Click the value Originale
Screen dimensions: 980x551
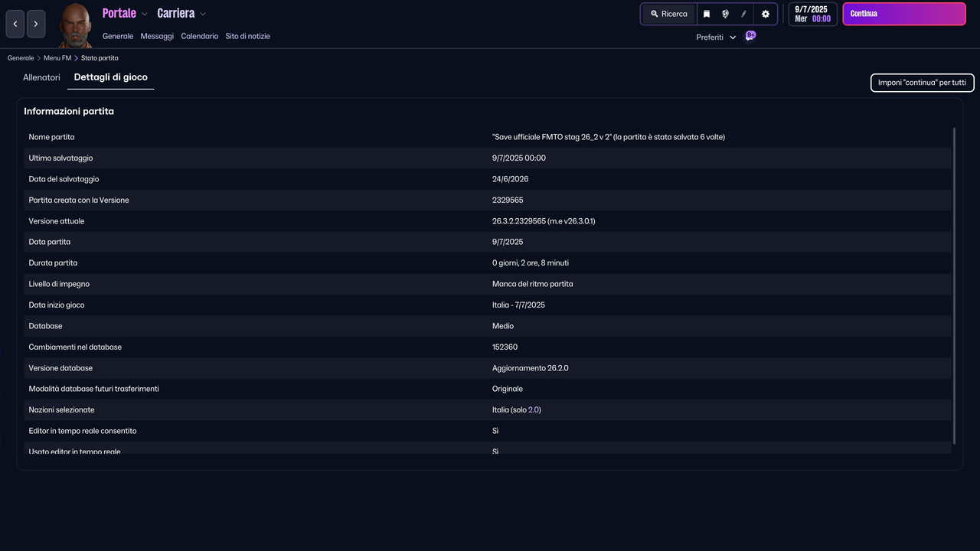click(508, 389)
